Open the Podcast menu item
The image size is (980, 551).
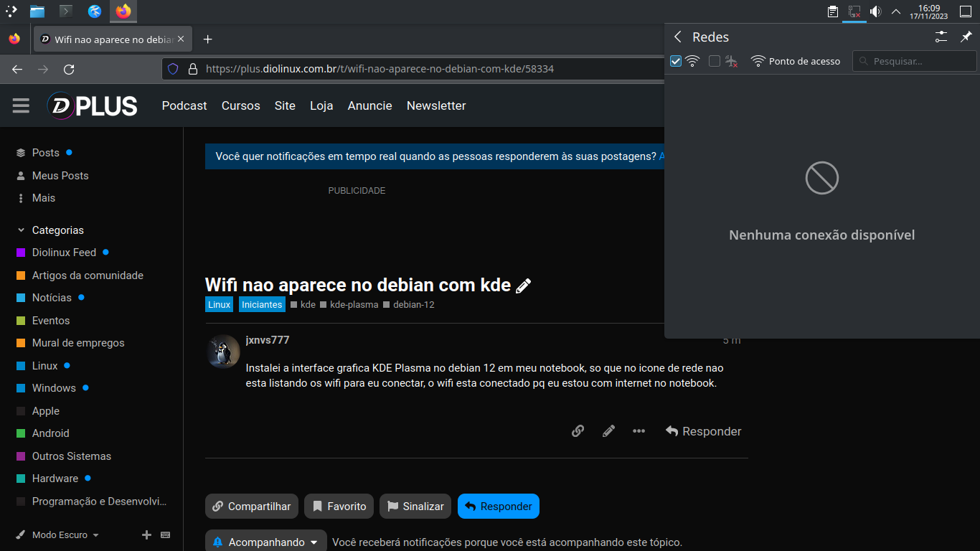[184, 105]
